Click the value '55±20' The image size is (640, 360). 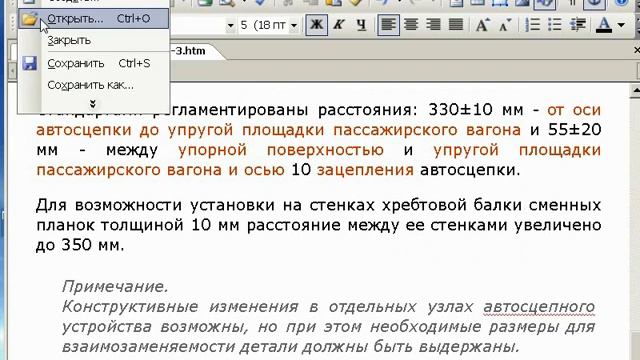click(575, 130)
